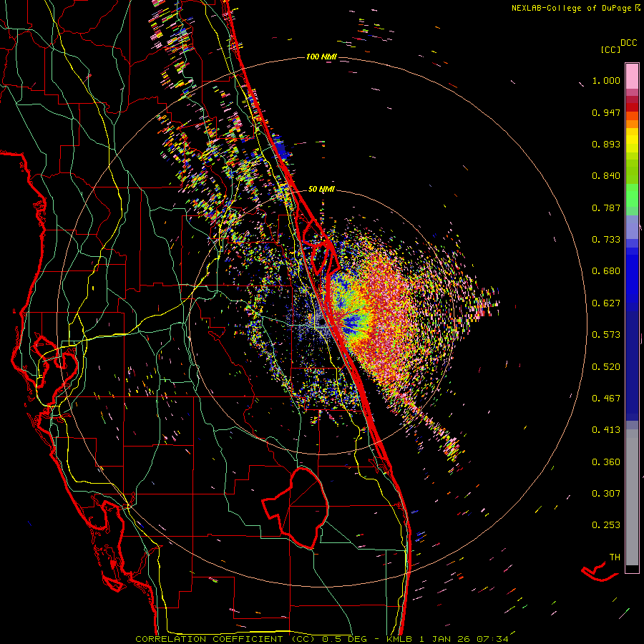Image resolution: width=644 pixels, height=644 pixels.
Task: Click the 1.000 scale value
Action: coord(606,80)
